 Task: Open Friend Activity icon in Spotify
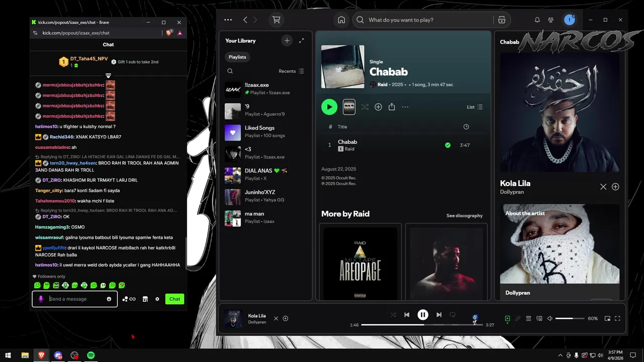coord(551,20)
